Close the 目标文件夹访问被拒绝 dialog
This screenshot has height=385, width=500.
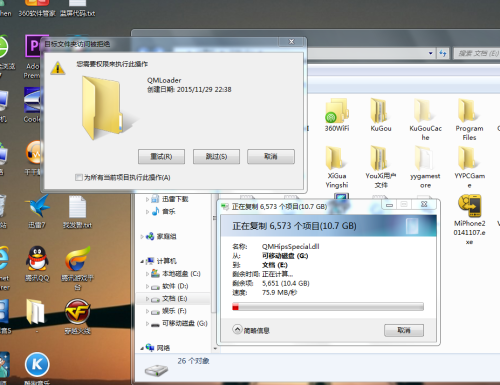(291, 41)
